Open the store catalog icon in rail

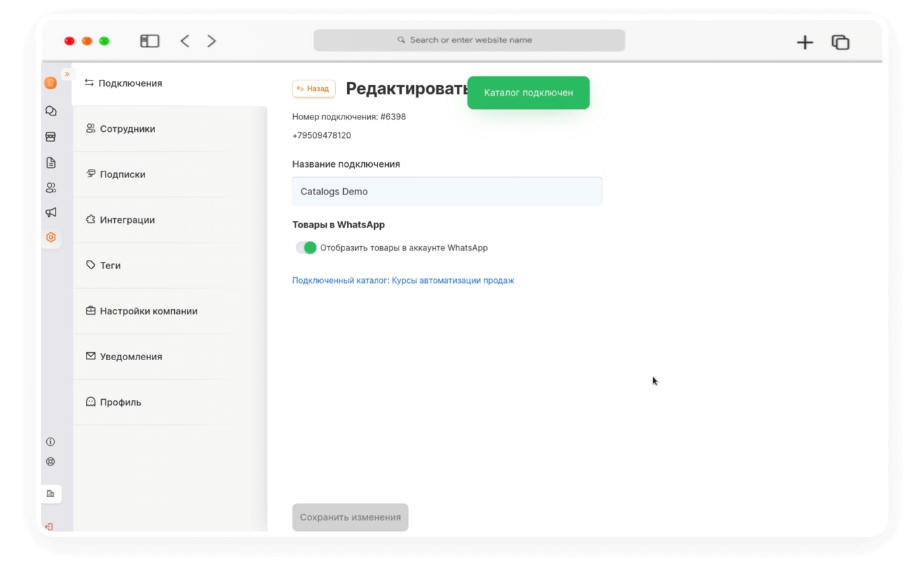(x=51, y=137)
